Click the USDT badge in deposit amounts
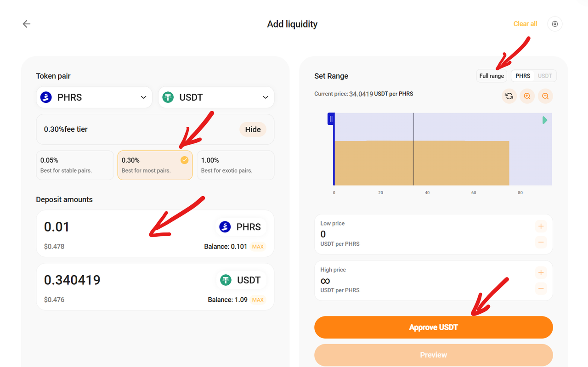 click(x=240, y=280)
